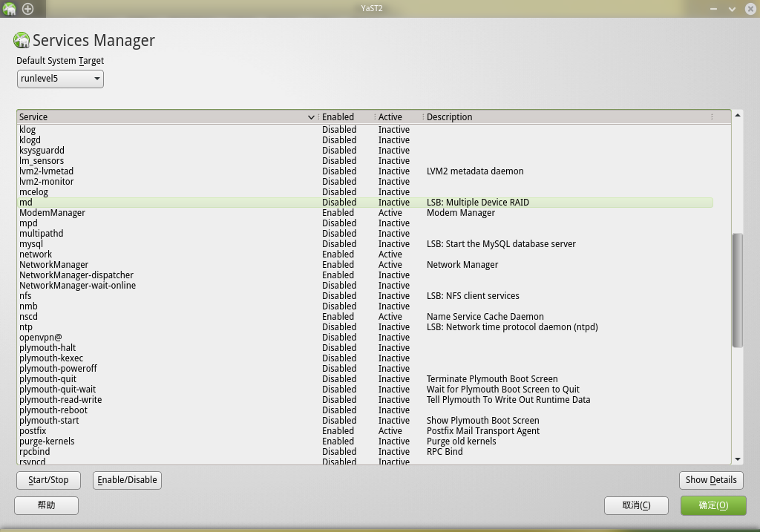760x532 pixels.
Task: Sort services by the Service column header
Action: coord(167,116)
